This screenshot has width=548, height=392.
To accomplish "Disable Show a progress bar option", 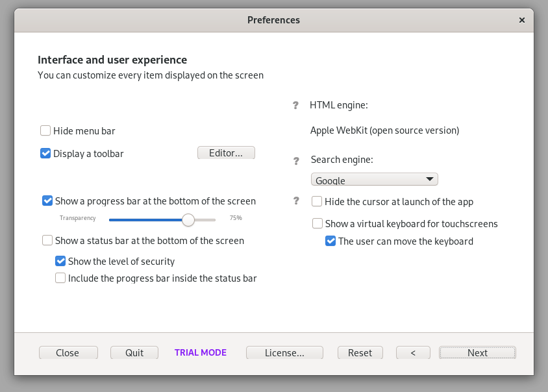I will point(47,201).
